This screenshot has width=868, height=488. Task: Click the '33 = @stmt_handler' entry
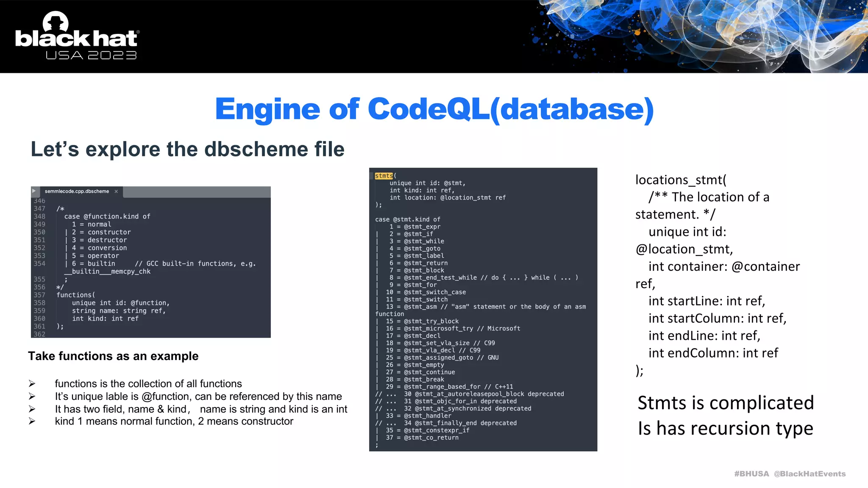coord(419,416)
